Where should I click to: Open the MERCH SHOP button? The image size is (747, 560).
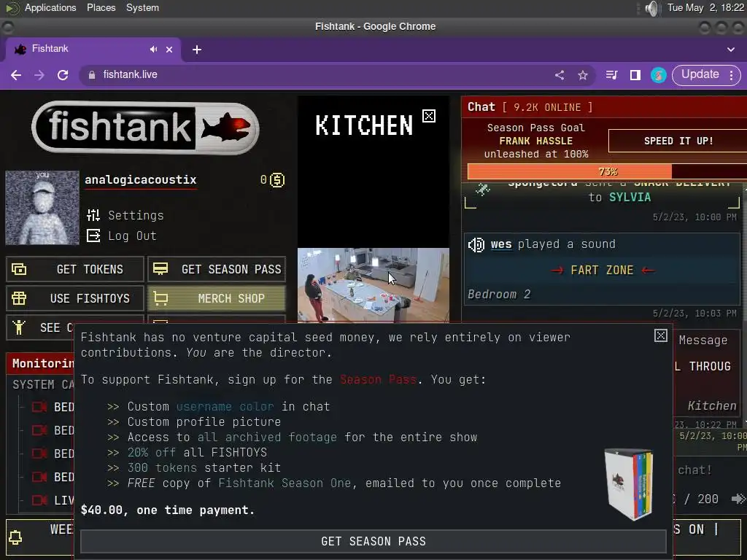pyautogui.click(x=217, y=298)
